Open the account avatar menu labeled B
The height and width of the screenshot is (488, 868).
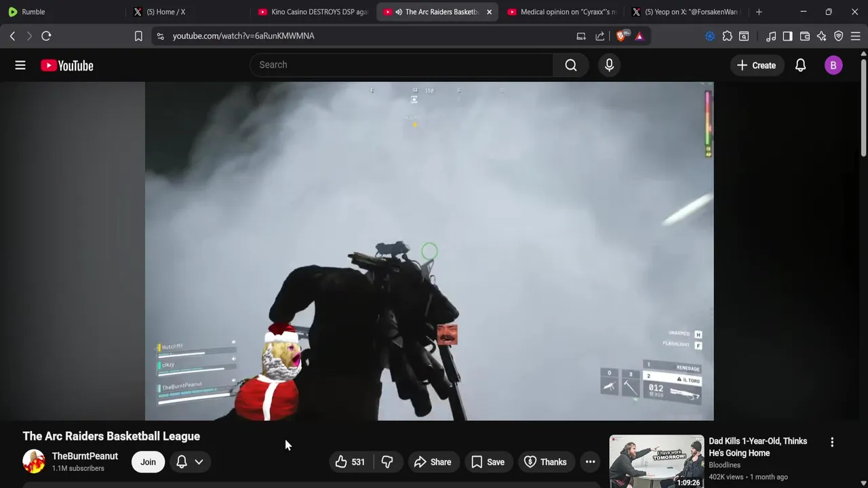(833, 65)
